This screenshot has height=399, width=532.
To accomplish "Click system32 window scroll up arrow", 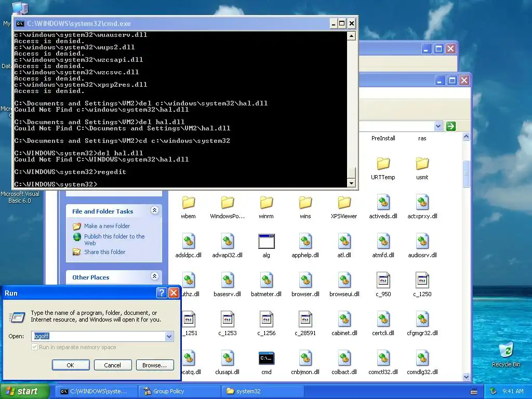I will tap(466, 137).
